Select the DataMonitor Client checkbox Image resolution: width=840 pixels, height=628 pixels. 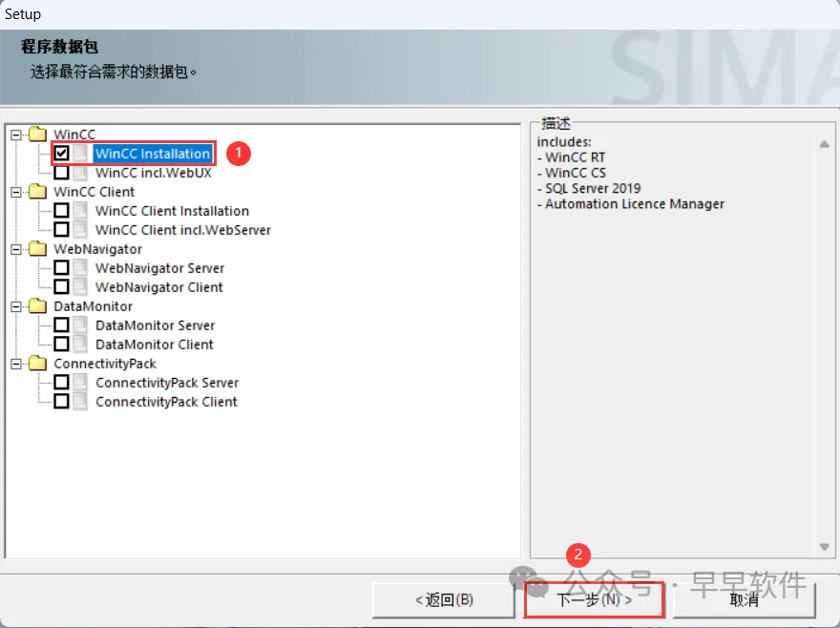click(x=62, y=344)
